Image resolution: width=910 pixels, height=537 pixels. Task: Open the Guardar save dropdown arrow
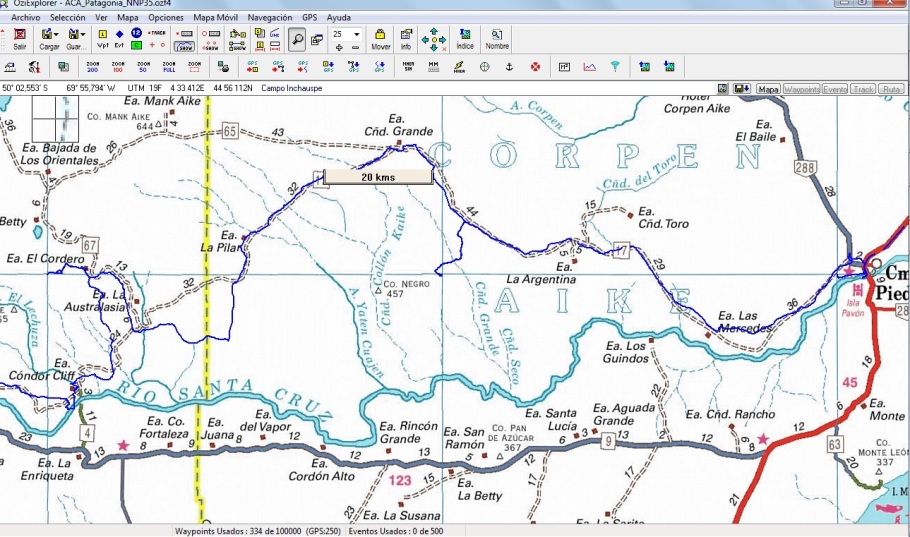pos(84,34)
